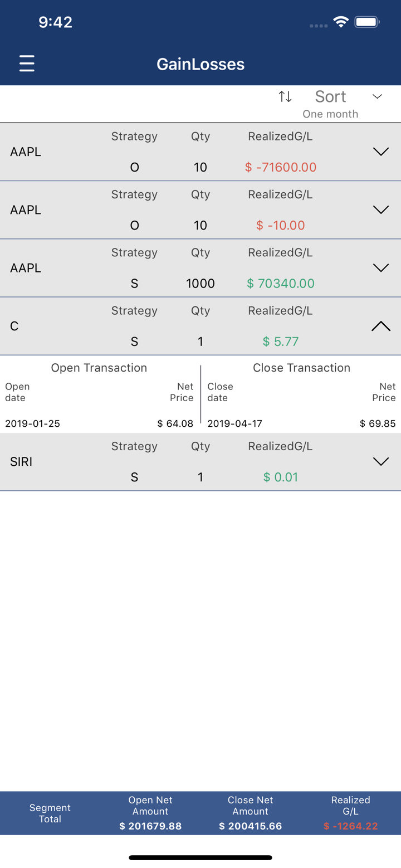401x868 pixels.
Task: Tap the Open Net Amount total
Action: (x=150, y=826)
